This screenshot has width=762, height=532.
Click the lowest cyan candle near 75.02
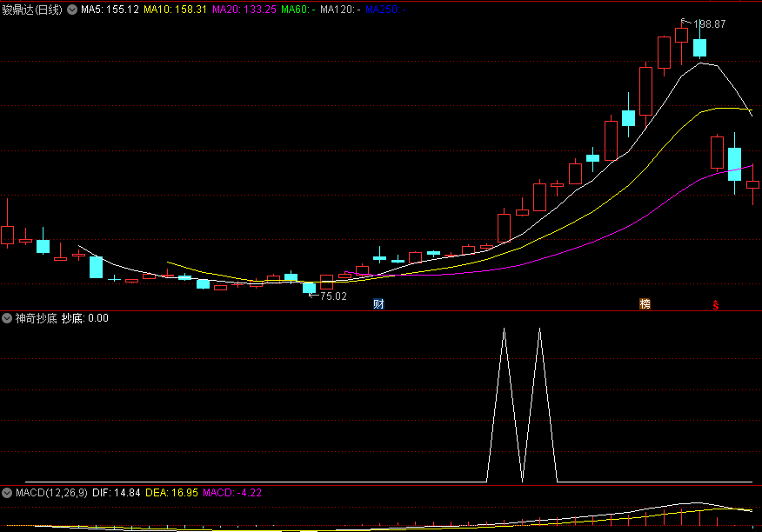click(x=309, y=288)
